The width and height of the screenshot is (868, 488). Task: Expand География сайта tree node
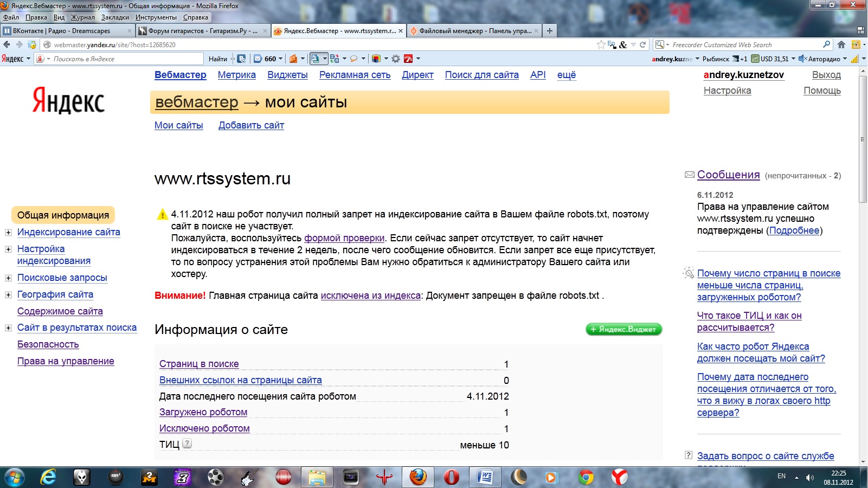click(x=8, y=295)
